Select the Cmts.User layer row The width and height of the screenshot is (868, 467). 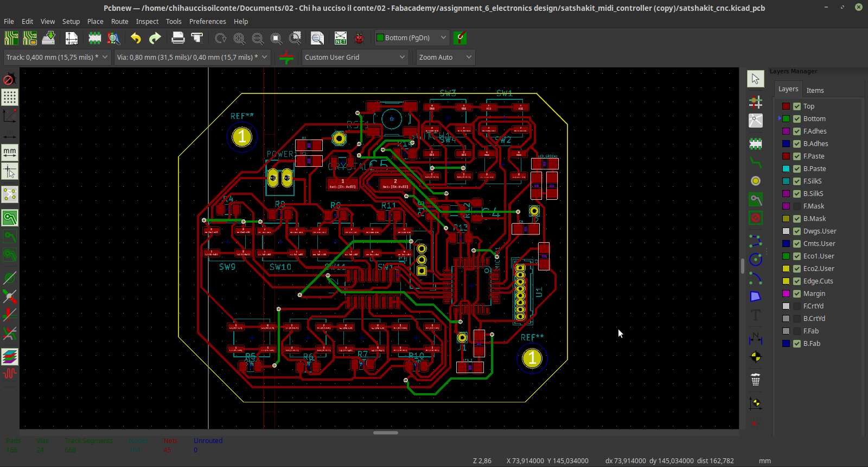(x=819, y=244)
